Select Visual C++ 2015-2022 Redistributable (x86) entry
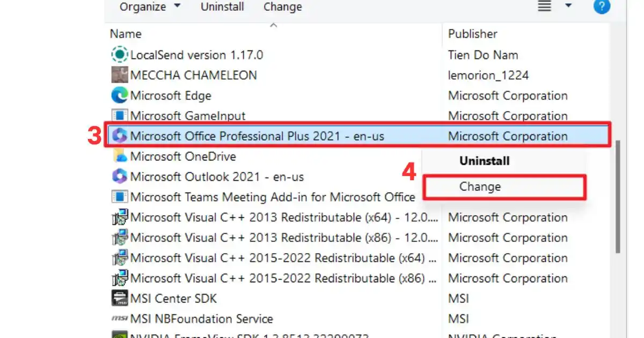Image resolution: width=644 pixels, height=338 pixels. [x=283, y=278]
